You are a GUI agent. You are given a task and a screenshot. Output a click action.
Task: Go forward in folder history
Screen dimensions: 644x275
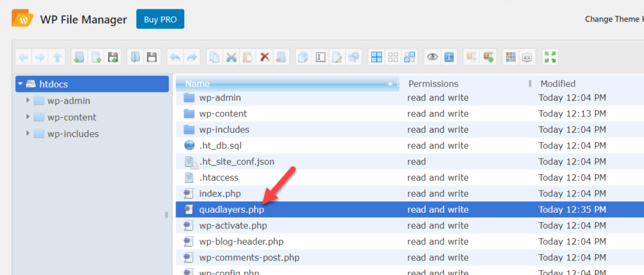(40, 57)
